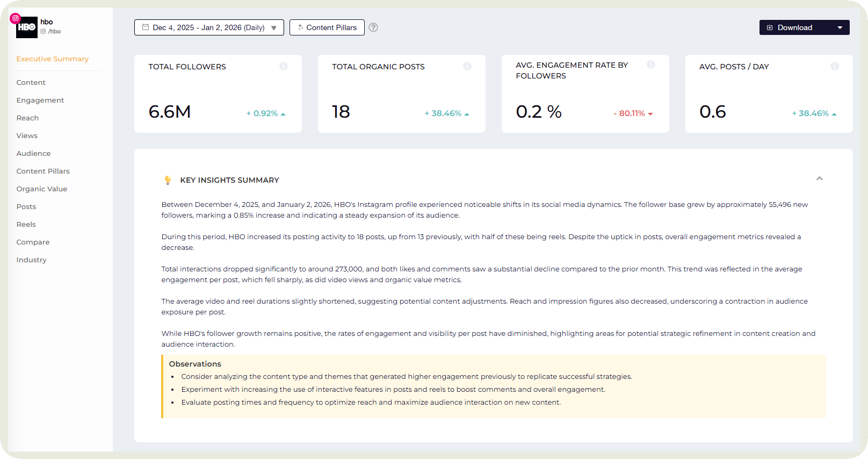
Task: Show info for Avg. Posts / Day card
Action: point(835,66)
